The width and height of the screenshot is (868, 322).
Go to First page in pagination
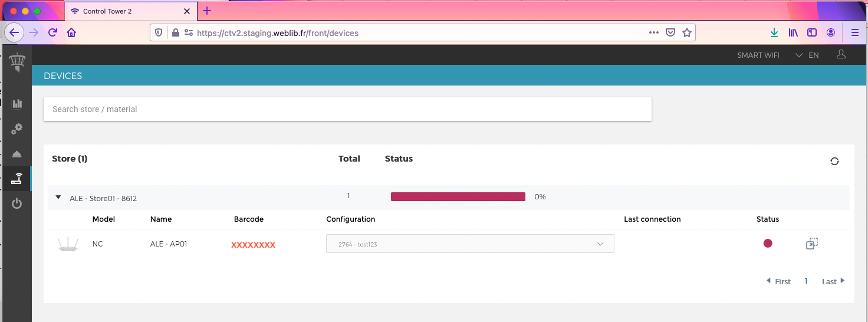(x=778, y=281)
